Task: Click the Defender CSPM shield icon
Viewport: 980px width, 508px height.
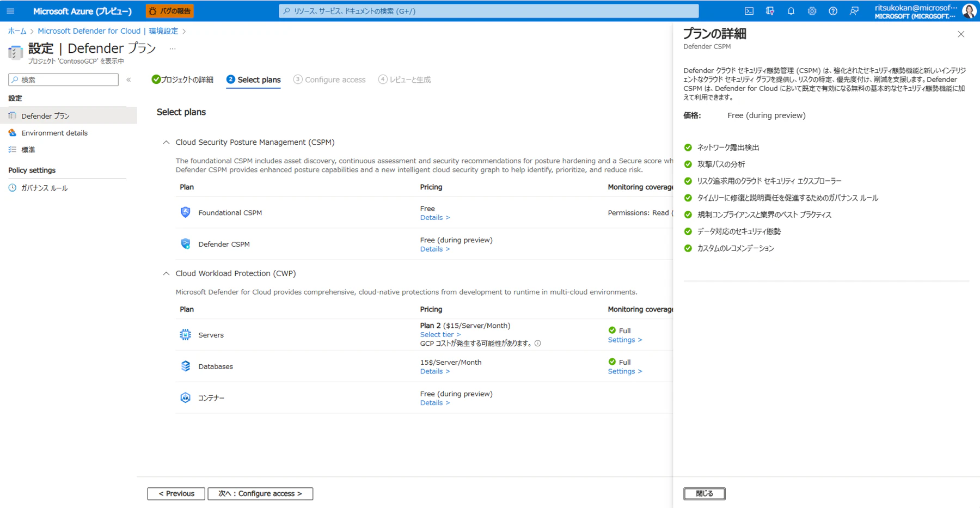Action: pos(186,244)
